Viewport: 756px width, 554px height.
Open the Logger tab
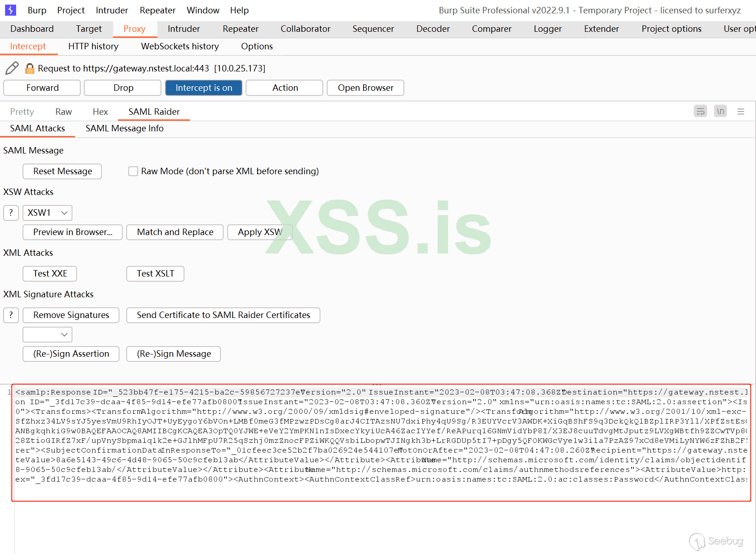(548, 29)
